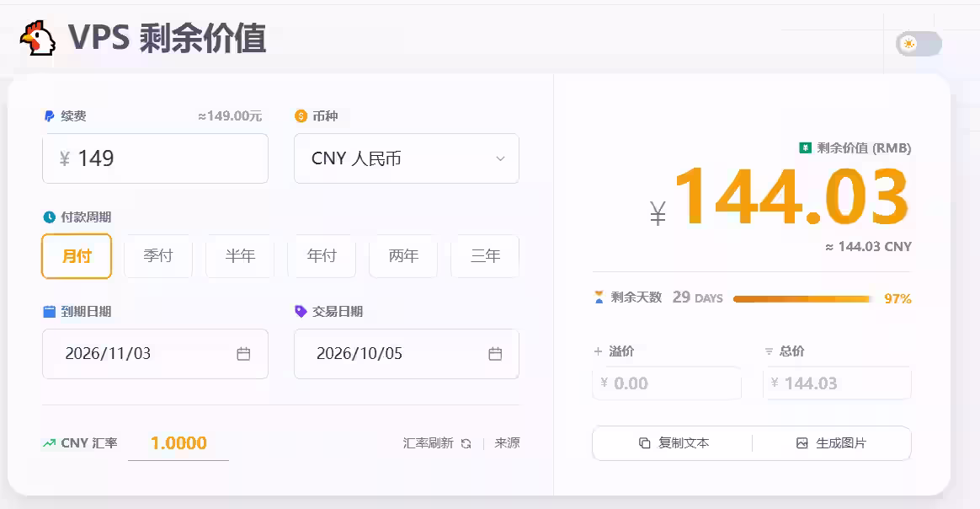Click the refresh icon next to 汇率刷新
This screenshot has height=509, width=980.
466,443
